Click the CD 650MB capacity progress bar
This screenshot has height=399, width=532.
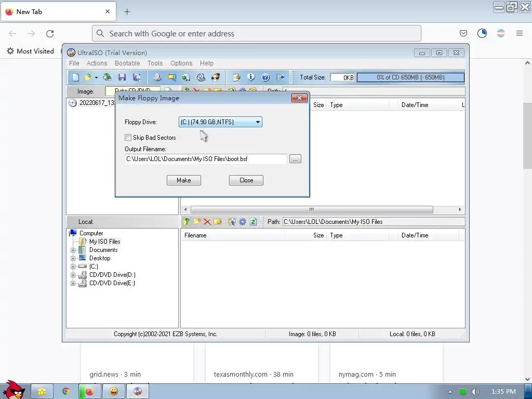coord(410,77)
